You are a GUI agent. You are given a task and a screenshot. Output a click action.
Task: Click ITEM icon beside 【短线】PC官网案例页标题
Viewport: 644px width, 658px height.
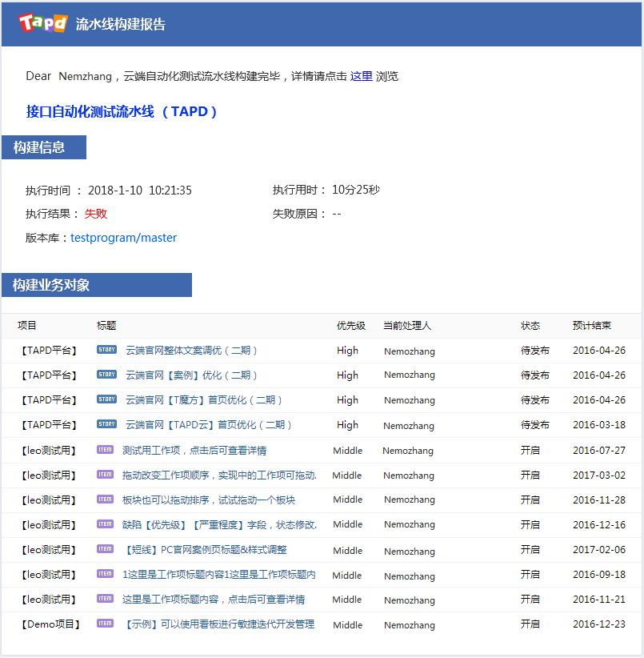point(105,549)
